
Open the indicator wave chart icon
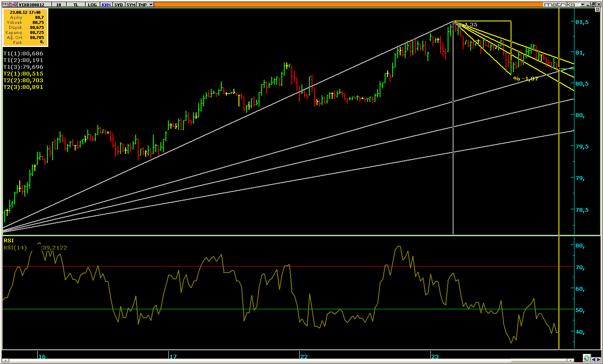pos(13,5)
